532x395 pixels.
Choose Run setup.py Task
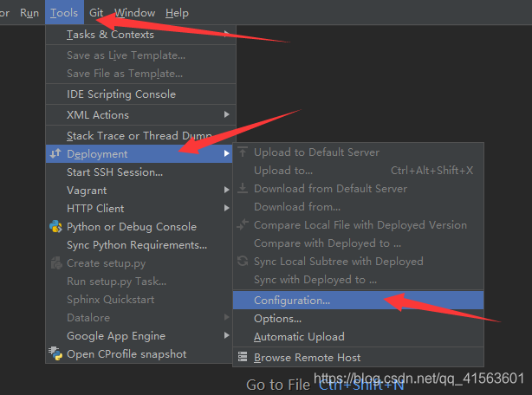pyautogui.click(x=139, y=282)
